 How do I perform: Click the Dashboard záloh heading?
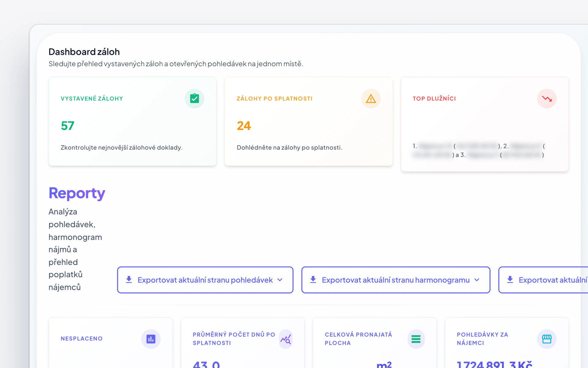(84, 52)
